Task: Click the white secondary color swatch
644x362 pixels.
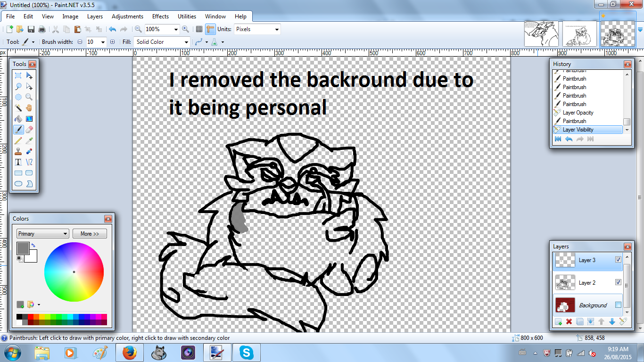Action: click(32, 257)
